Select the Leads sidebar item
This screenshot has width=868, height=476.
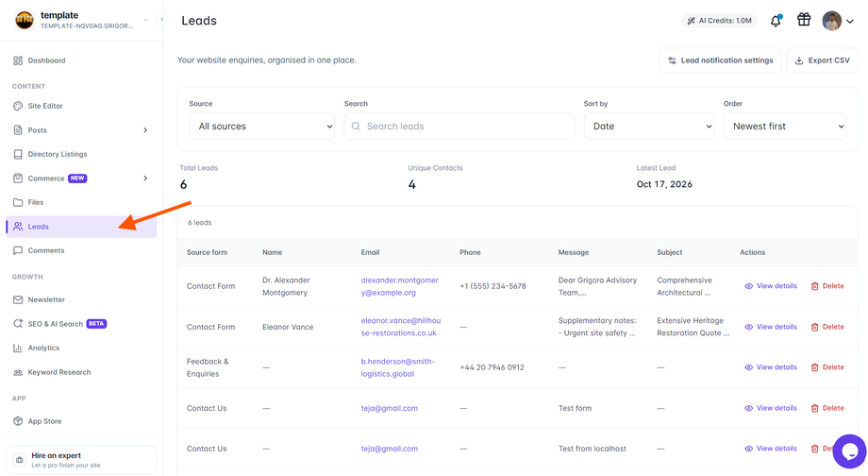coord(81,227)
